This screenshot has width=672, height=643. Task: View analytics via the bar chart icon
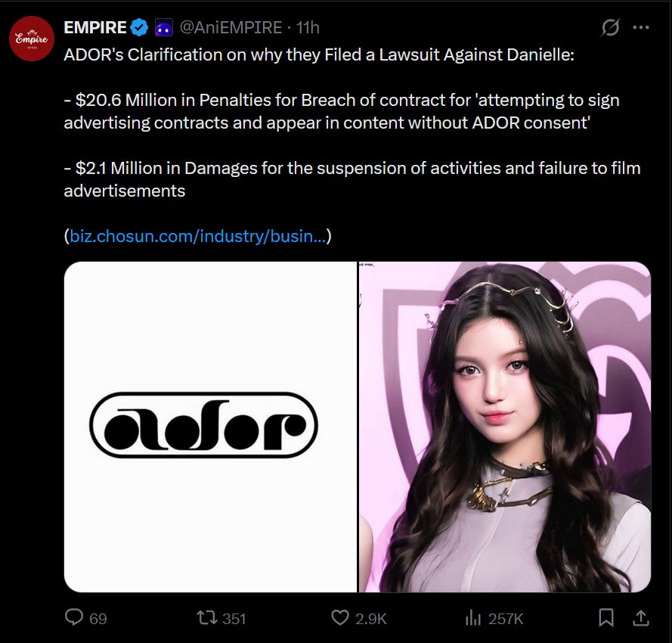(473, 618)
